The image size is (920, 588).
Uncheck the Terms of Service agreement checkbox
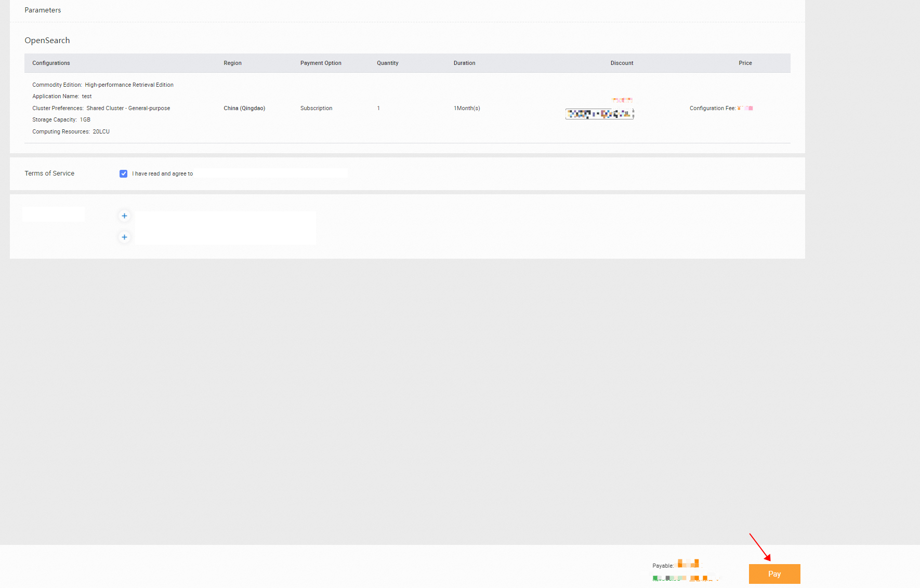(123, 173)
